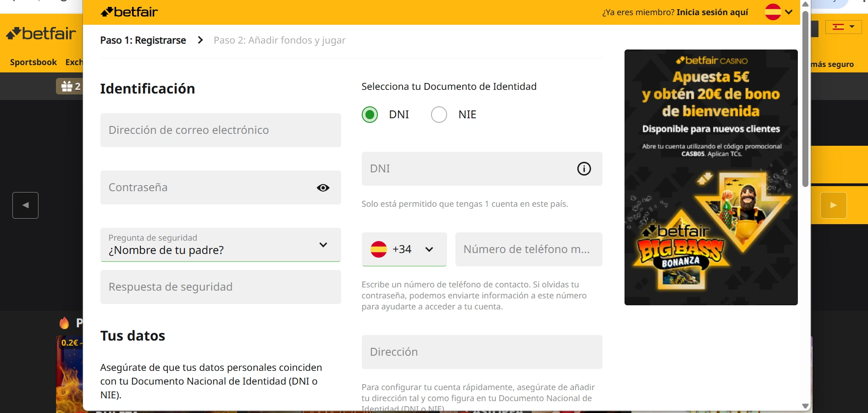Image resolution: width=868 pixels, height=413 pixels.
Task: Open the +34 phone country code dropdown
Action: point(430,249)
